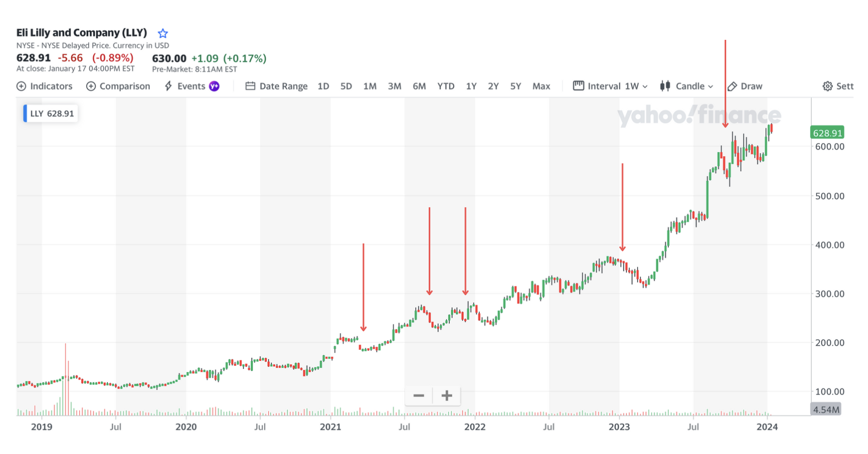868x454 pixels.
Task: Click the 2022 date axis label
Action: point(475,426)
